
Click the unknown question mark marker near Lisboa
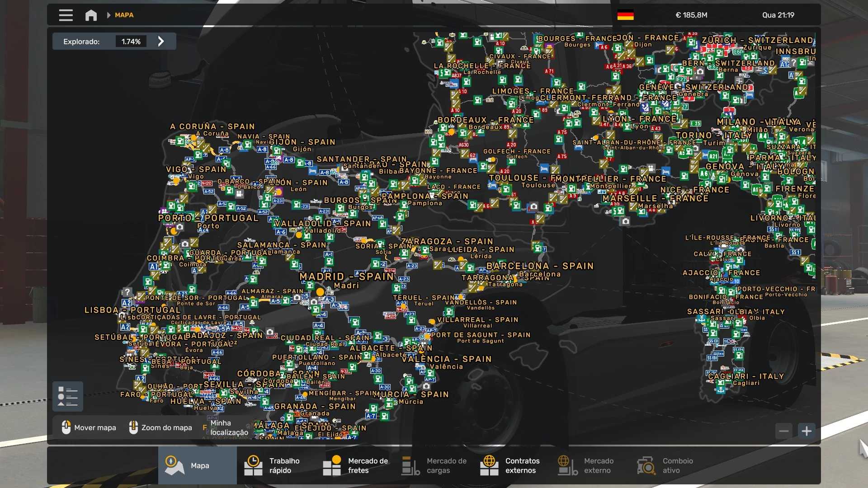pos(127,292)
